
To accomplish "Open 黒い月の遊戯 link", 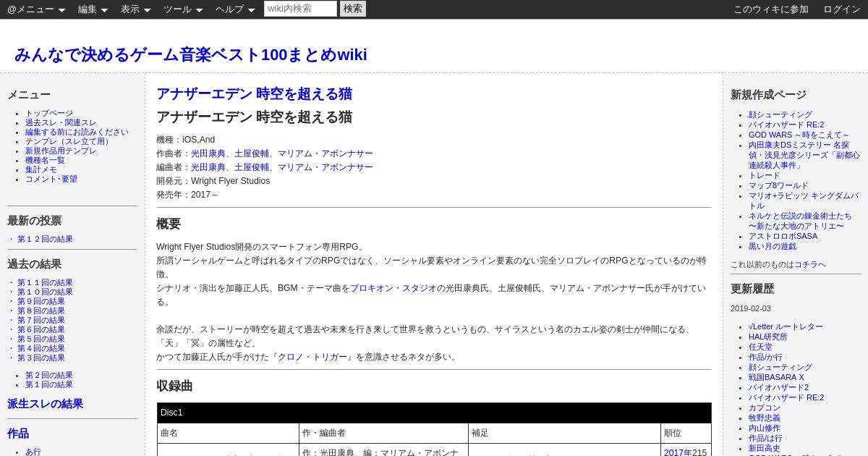I will 773,246.
